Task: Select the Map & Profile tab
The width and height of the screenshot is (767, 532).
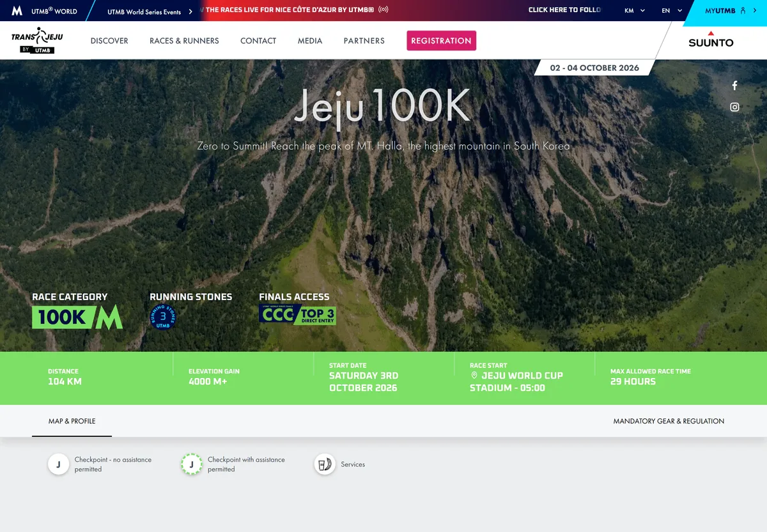Action: 72,422
